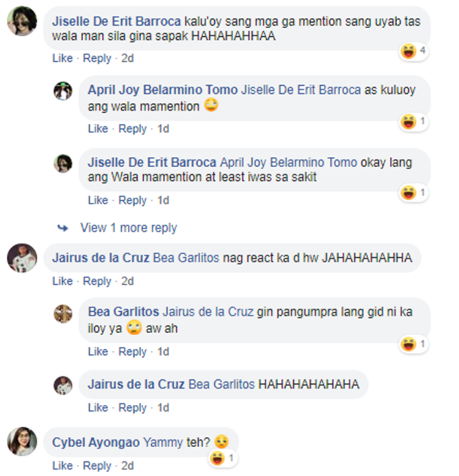This screenshot has height=476, width=459.
Task: Open Bea Garlitos author name link
Action: [124, 312]
